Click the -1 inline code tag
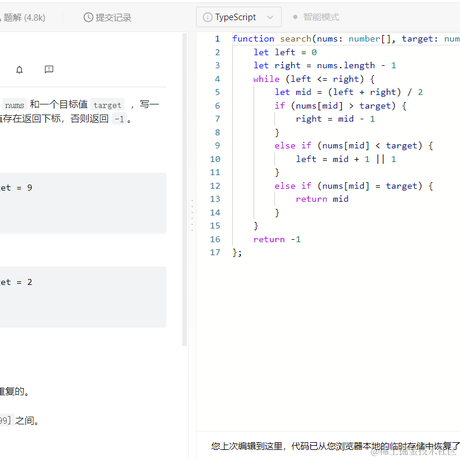Screen dimensions: 460x460 (x=119, y=119)
